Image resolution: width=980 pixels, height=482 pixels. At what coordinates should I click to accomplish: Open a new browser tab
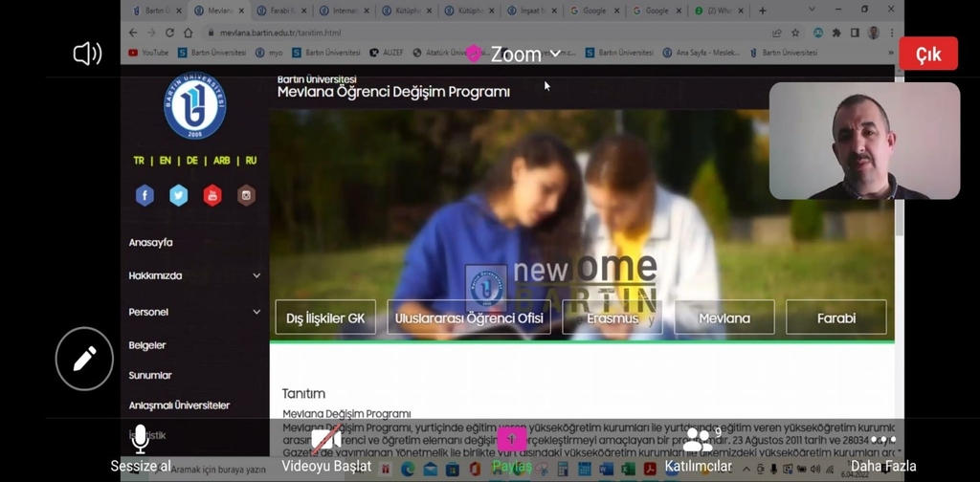point(763,11)
